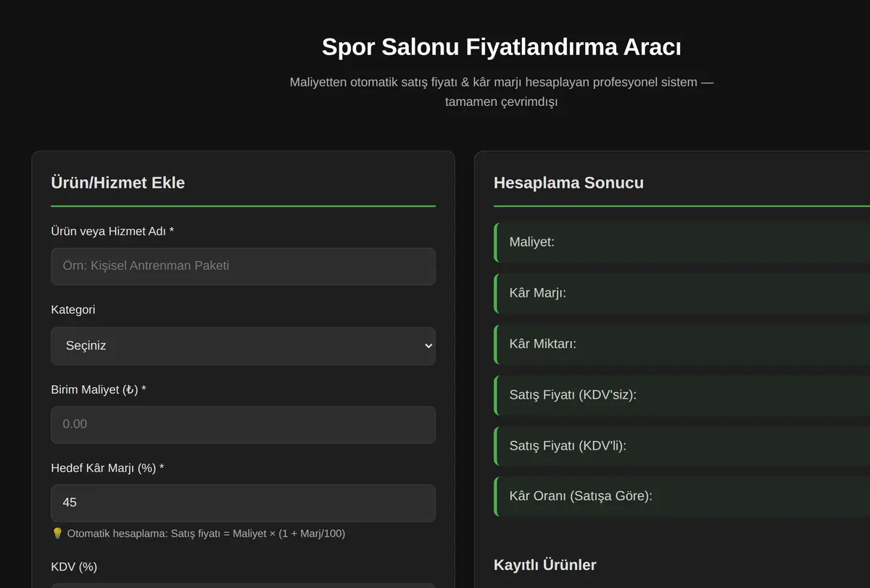Click the Satış Fiyatı (KDV'siz) result row

click(x=681, y=394)
